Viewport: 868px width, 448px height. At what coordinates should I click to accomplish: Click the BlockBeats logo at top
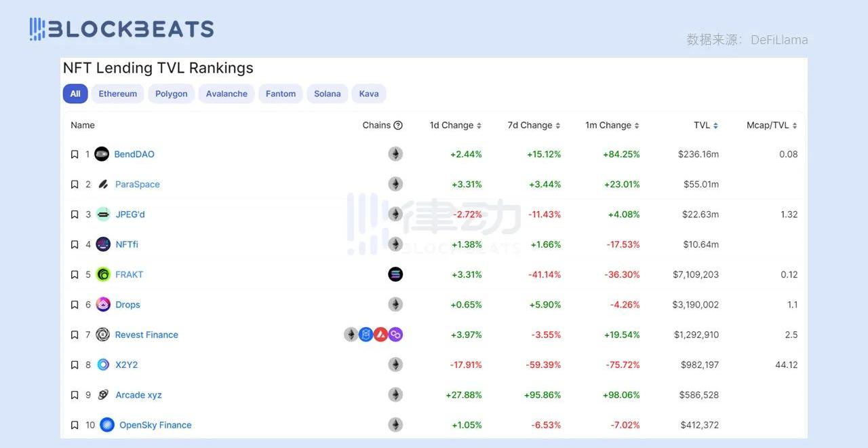[122, 29]
